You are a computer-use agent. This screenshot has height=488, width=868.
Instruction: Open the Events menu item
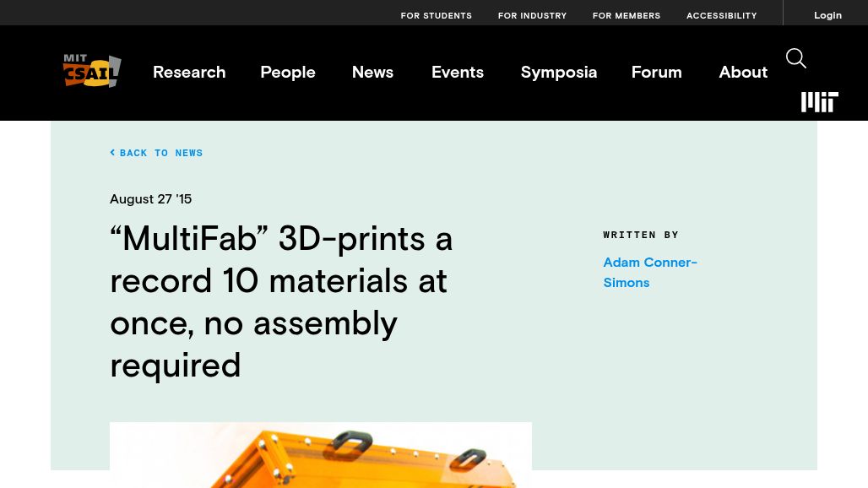pos(458,72)
